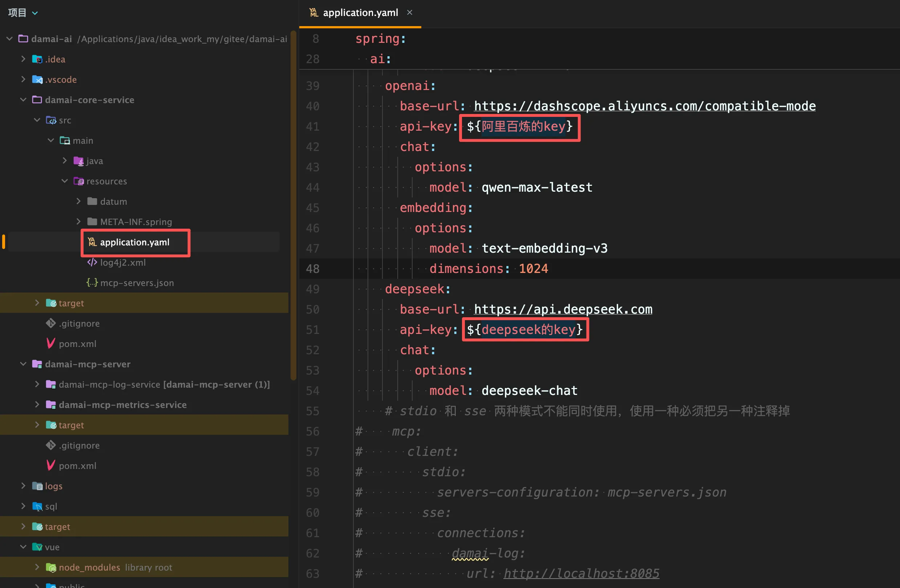Click the YAML icon on application.yaml tab
This screenshot has width=900, height=588.
pos(313,13)
